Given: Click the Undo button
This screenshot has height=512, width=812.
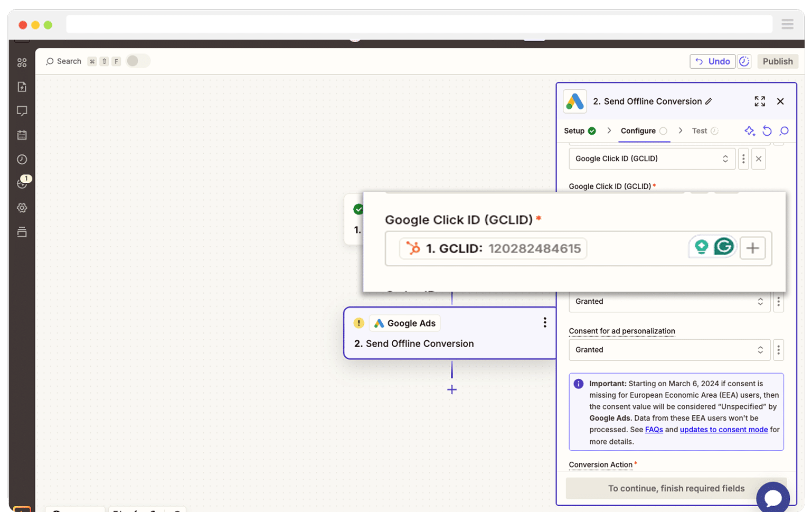Looking at the screenshot, I should (x=712, y=61).
